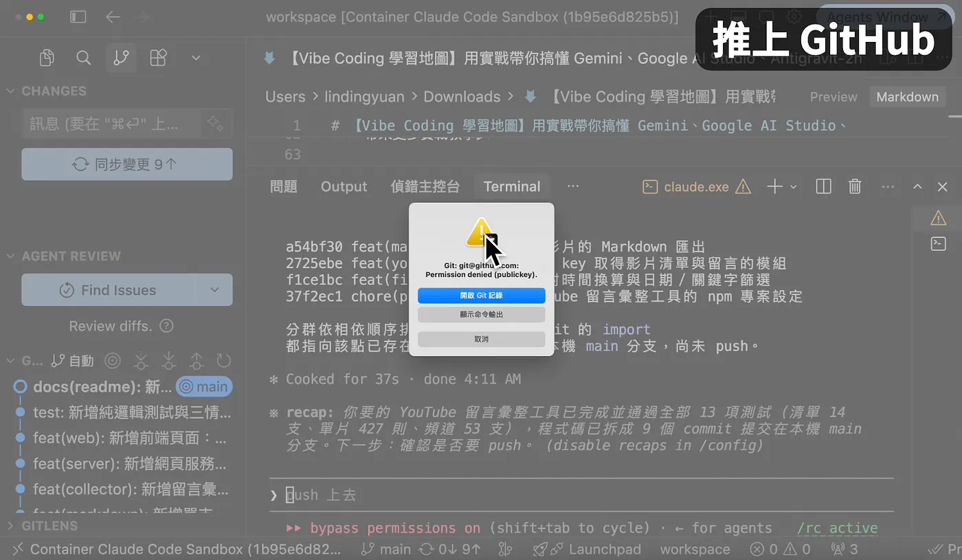Go back with the left arrow
Screen dimensions: 962x560
[x=113, y=16]
